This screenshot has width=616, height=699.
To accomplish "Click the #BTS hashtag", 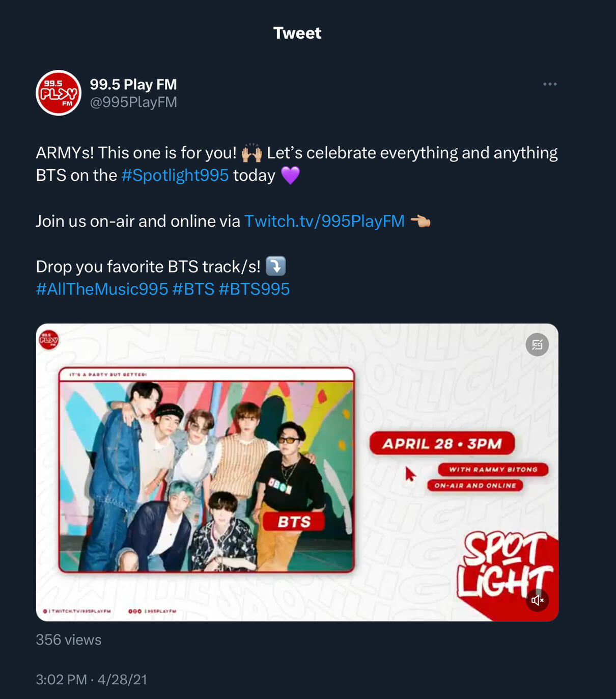I will pos(193,289).
